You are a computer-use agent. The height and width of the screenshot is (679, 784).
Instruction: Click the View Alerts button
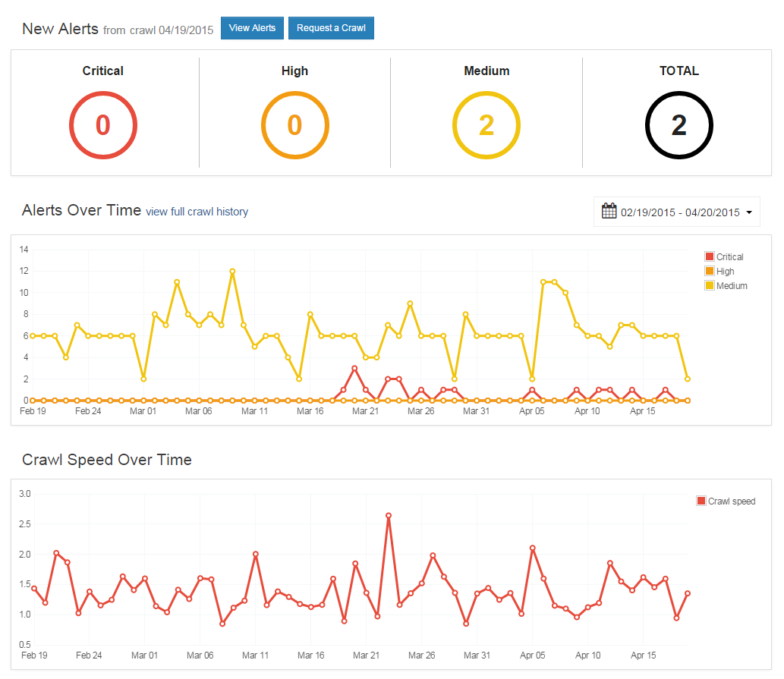[x=252, y=28]
